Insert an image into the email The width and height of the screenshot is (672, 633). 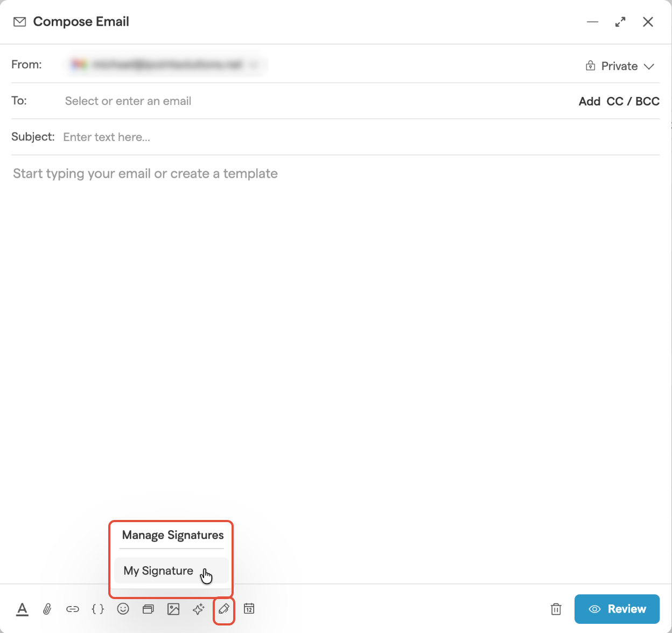173,609
